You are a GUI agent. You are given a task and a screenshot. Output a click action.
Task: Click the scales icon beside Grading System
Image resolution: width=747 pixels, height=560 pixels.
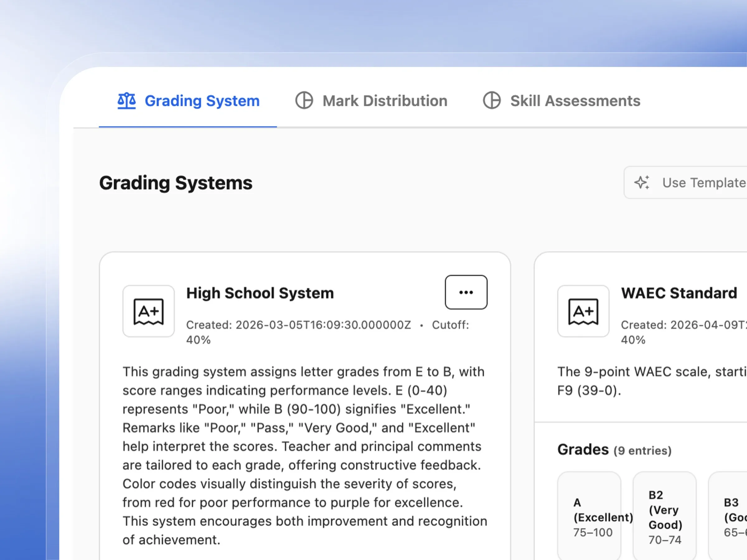pyautogui.click(x=127, y=100)
